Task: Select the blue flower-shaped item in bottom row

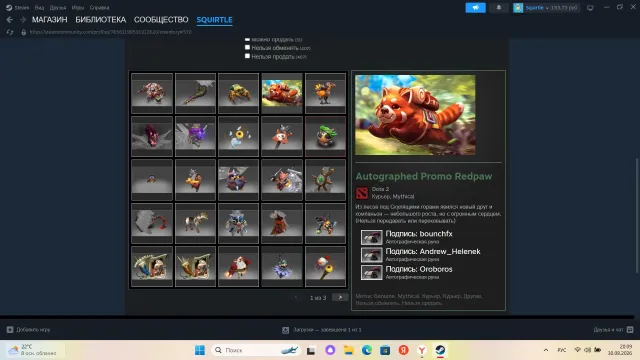Action: coord(282,267)
